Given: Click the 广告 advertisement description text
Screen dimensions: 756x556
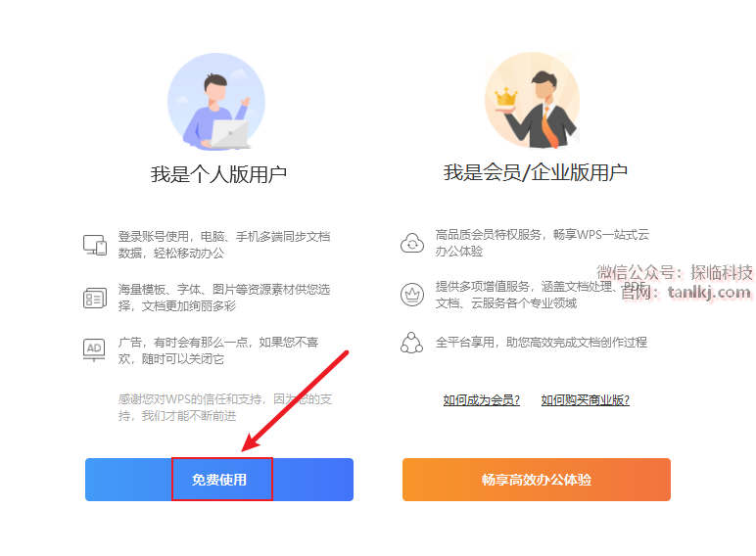Looking at the screenshot, I should (218, 350).
